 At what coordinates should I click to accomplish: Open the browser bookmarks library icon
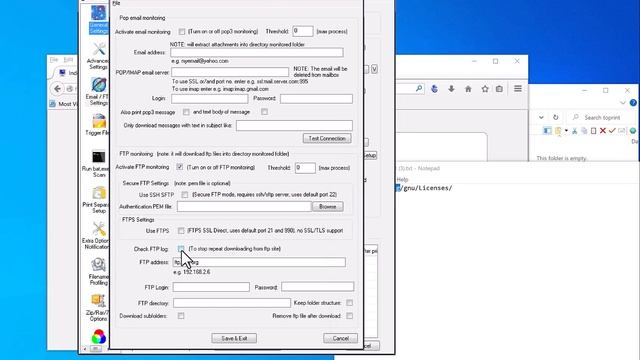coord(499,89)
